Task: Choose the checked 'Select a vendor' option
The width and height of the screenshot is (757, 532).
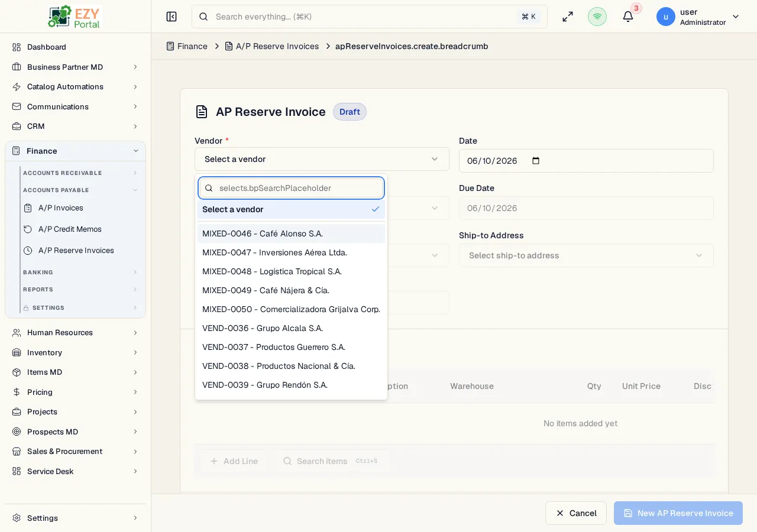Action: (291, 209)
